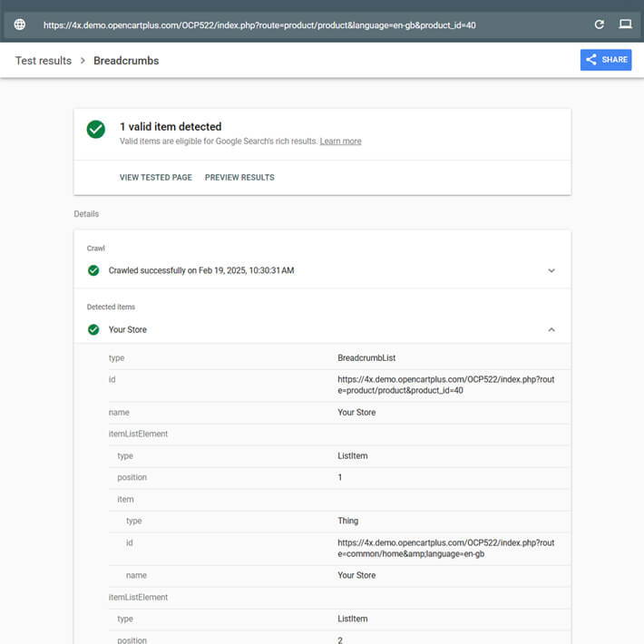Click the large green valid-item checkmark
644x644 pixels.
click(x=96, y=130)
